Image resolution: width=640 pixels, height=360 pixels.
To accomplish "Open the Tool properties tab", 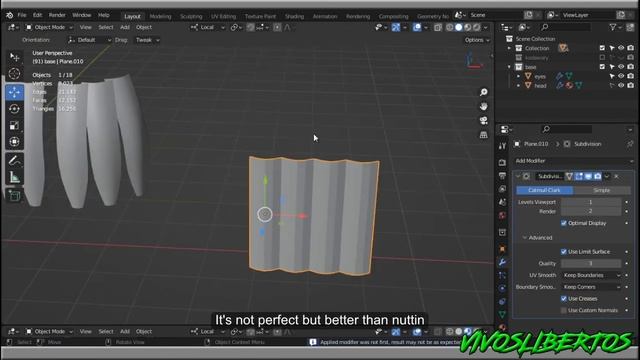I will point(502,146).
